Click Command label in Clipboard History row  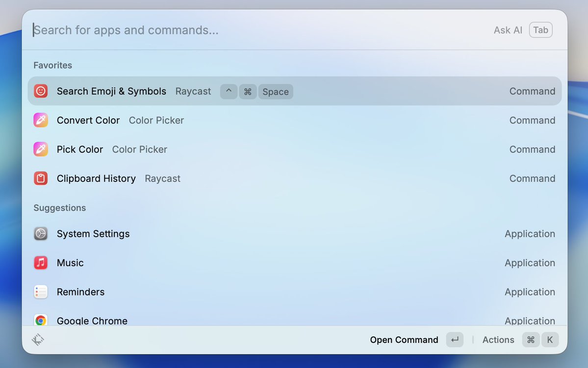point(532,178)
